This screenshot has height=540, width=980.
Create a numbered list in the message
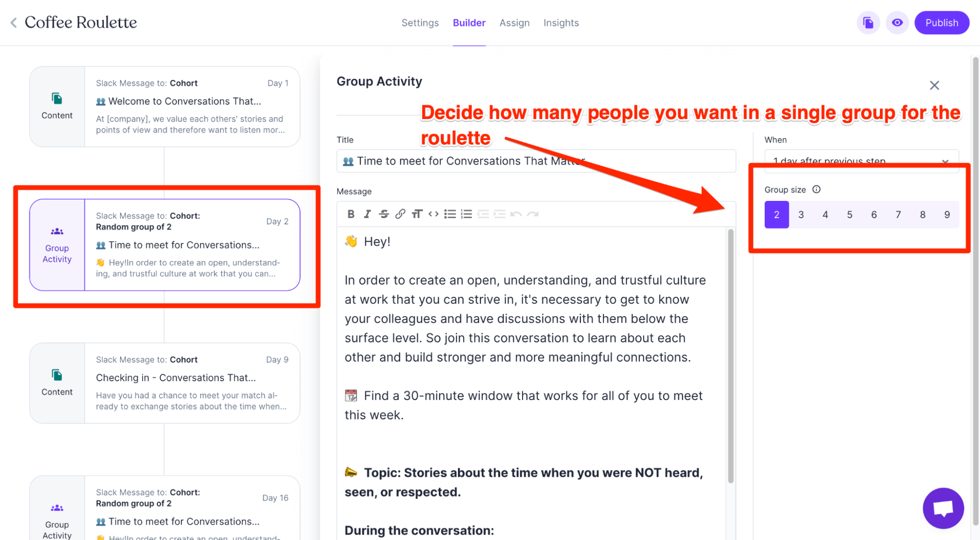pyautogui.click(x=467, y=214)
